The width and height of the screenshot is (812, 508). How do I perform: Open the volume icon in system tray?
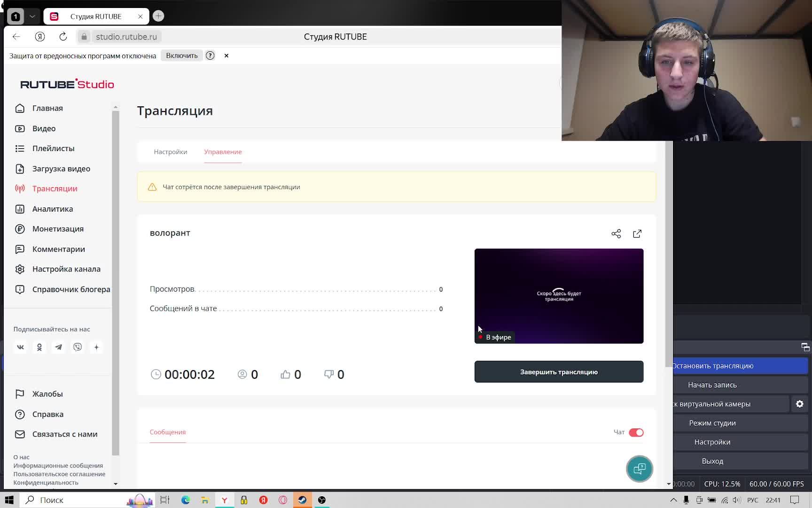click(736, 500)
